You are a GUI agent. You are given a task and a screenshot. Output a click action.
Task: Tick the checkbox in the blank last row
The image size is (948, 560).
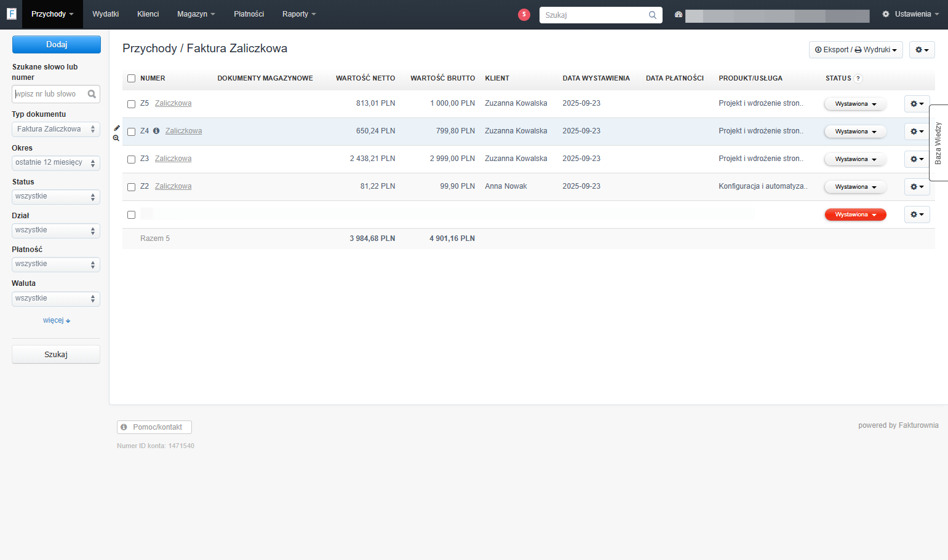131,215
